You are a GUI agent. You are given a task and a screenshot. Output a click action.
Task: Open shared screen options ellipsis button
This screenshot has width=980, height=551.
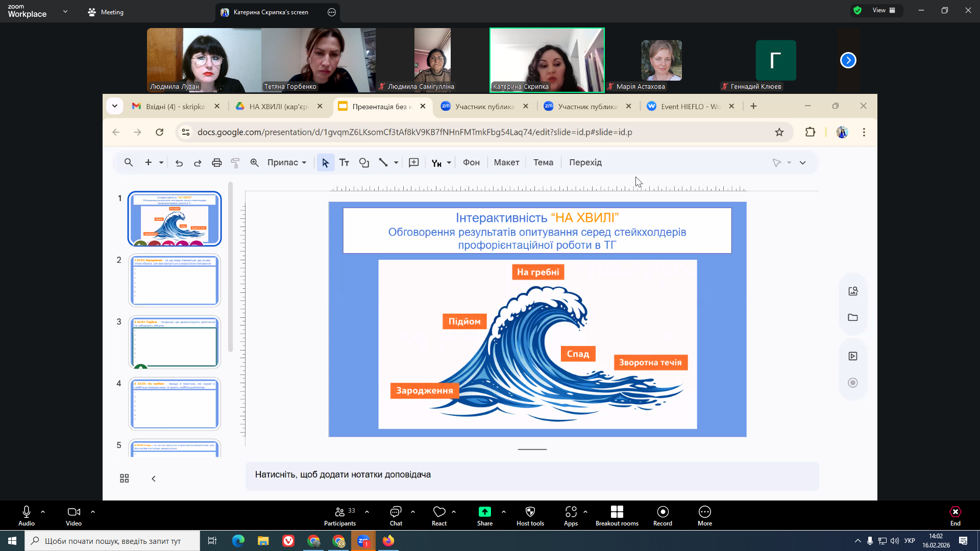[332, 12]
